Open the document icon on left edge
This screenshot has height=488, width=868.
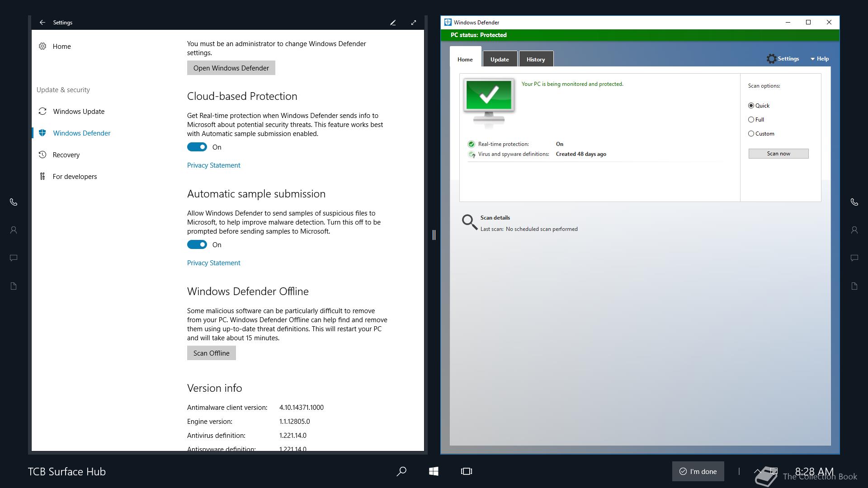coord(14,286)
